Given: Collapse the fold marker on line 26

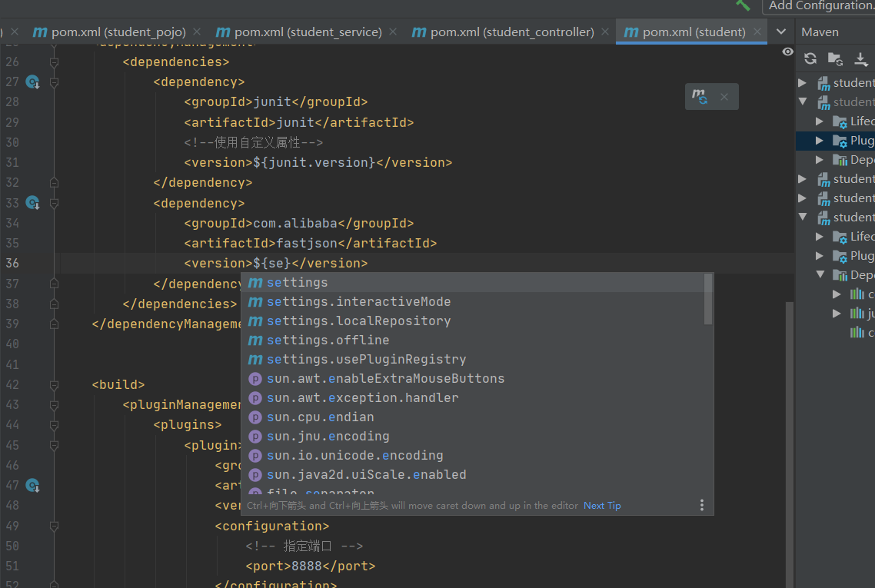Looking at the screenshot, I should click(x=54, y=62).
